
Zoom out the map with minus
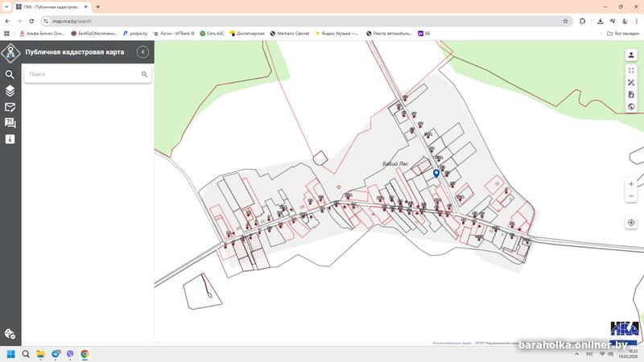click(631, 197)
